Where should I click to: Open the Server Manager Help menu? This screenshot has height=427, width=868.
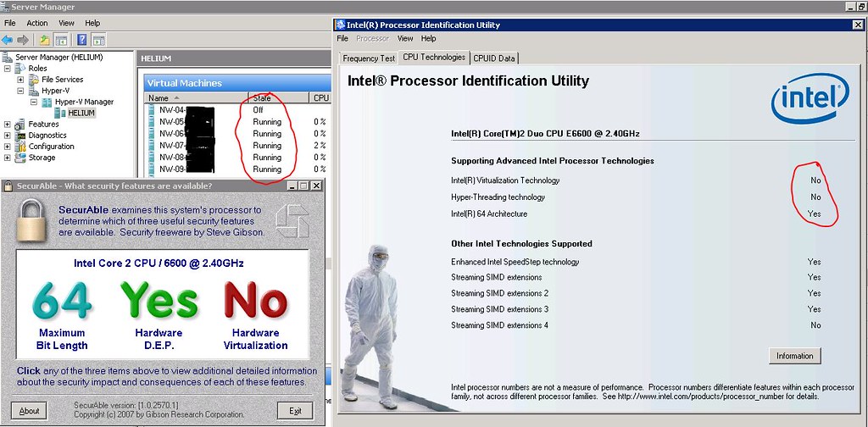coord(92,23)
